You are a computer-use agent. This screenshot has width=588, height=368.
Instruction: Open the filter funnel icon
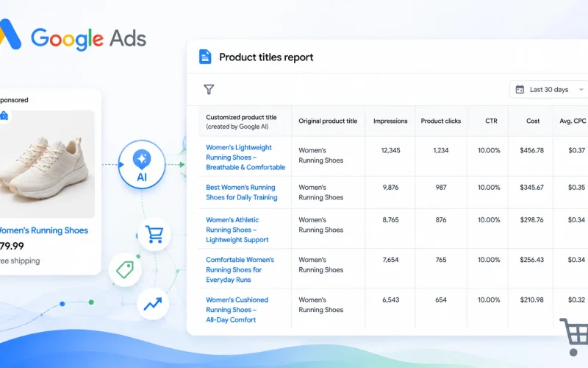209,89
